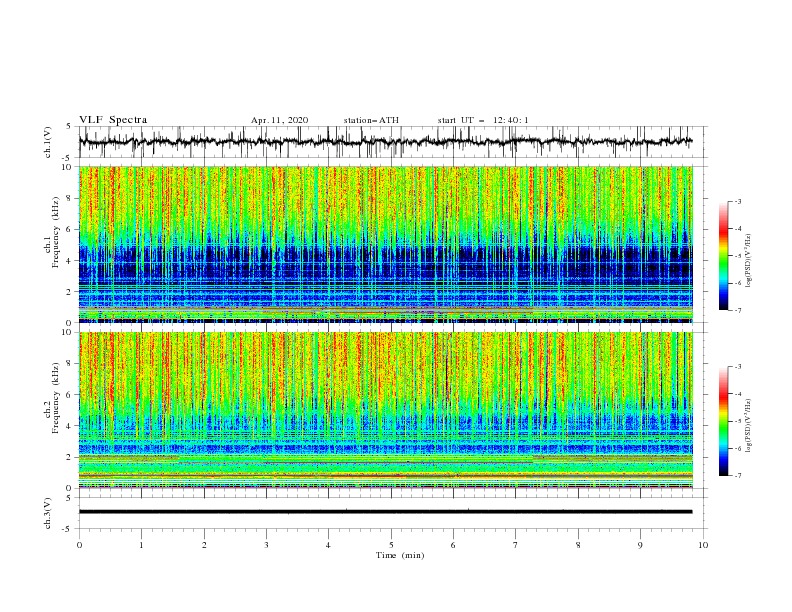Screen dimensions: 792x612
Task: Click inside the ch.2 spectrogram panel
Action: point(385,410)
